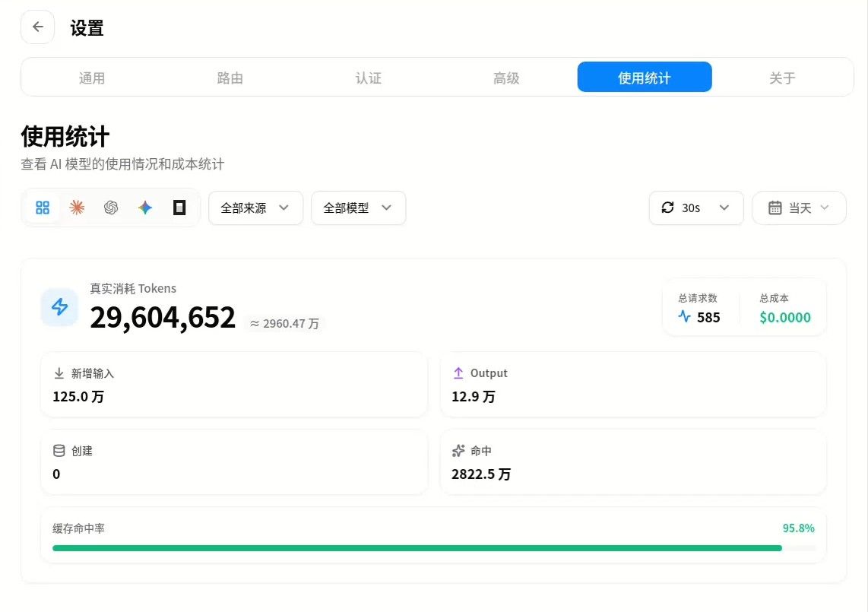Click the back arrow button

[x=38, y=27]
